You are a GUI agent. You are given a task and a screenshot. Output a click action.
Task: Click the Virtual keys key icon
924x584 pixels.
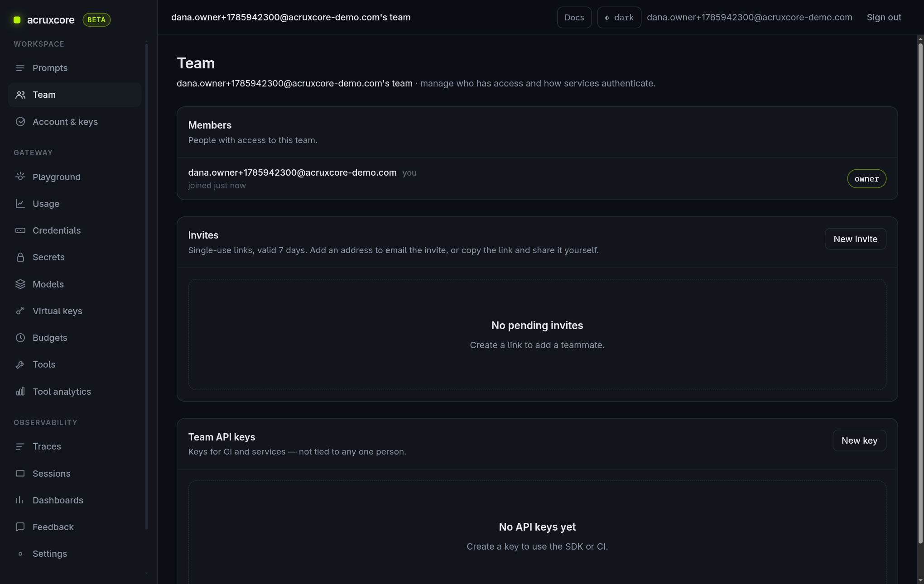point(20,311)
